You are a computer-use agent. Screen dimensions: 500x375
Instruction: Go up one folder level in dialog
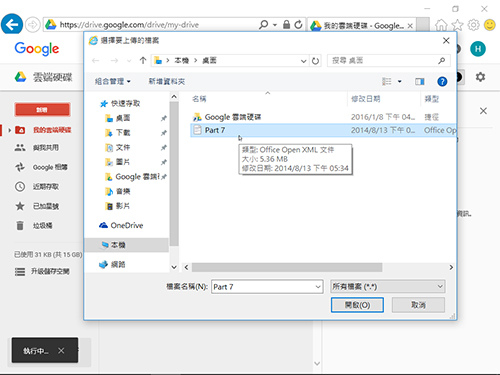[x=143, y=60]
